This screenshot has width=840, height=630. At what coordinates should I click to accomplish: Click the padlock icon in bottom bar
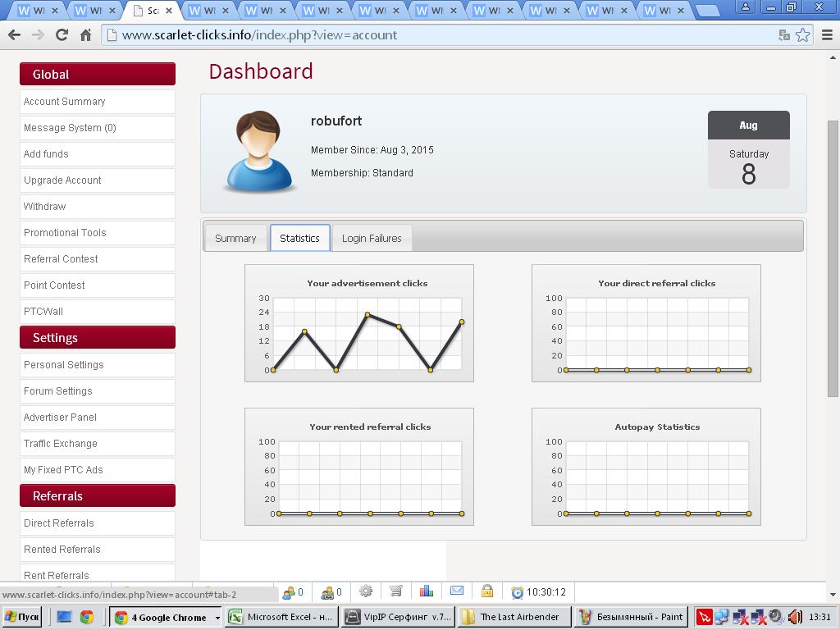coord(487,591)
